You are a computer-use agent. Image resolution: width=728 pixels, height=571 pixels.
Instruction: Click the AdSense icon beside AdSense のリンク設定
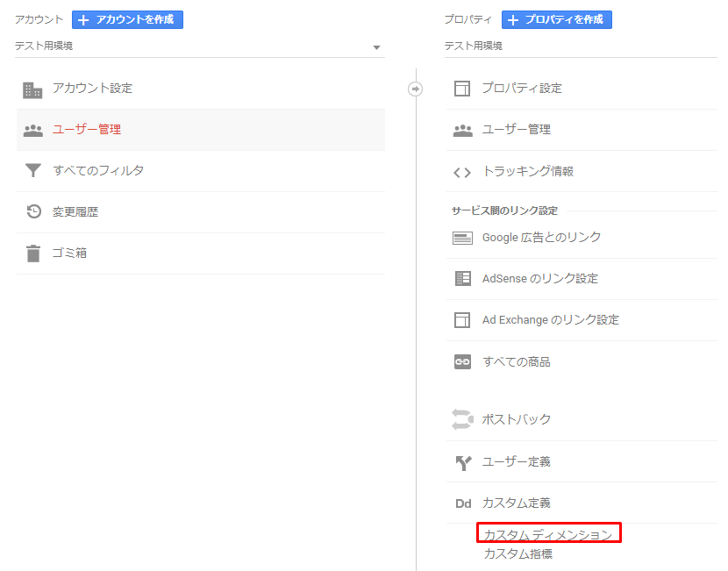coord(462,279)
